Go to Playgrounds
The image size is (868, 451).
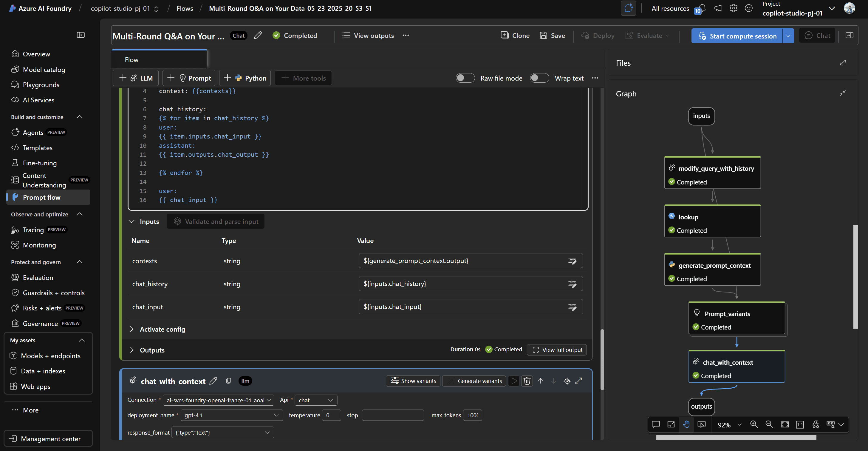(41, 85)
